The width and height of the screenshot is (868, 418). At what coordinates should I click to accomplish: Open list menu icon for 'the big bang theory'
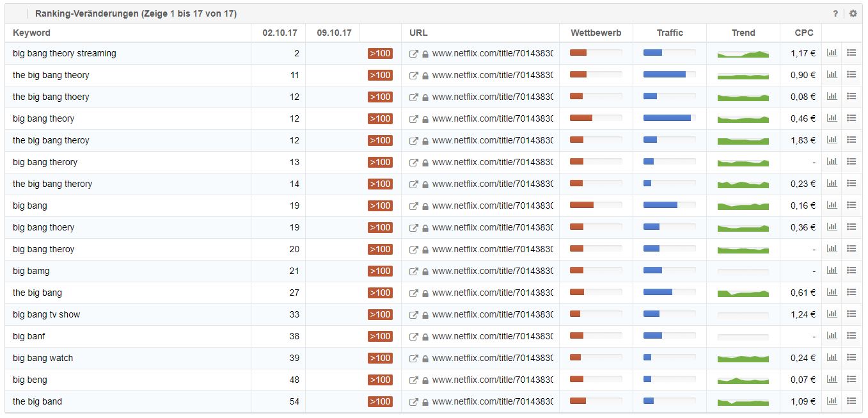(x=851, y=75)
